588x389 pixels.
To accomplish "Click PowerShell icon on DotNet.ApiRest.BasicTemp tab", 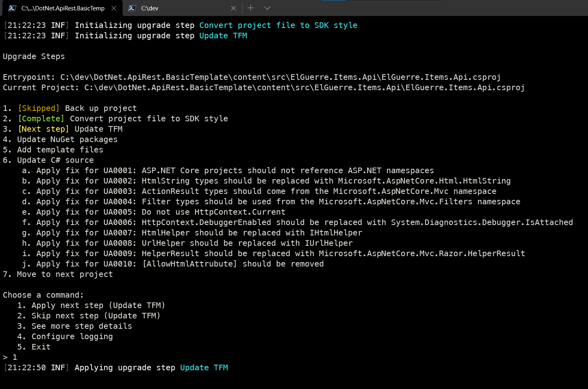I will (x=12, y=8).
